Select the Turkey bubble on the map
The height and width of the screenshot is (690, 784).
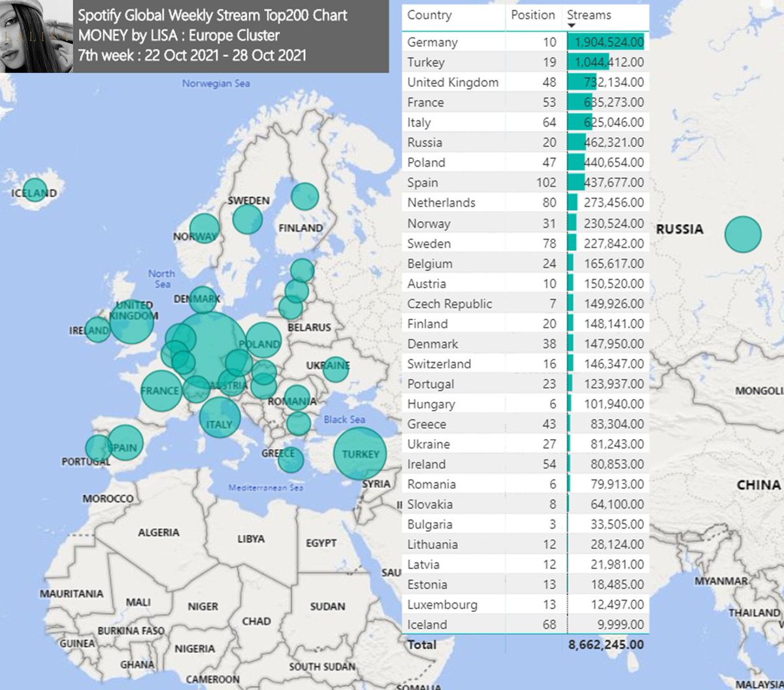pyautogui.click(x=360, y=453)
